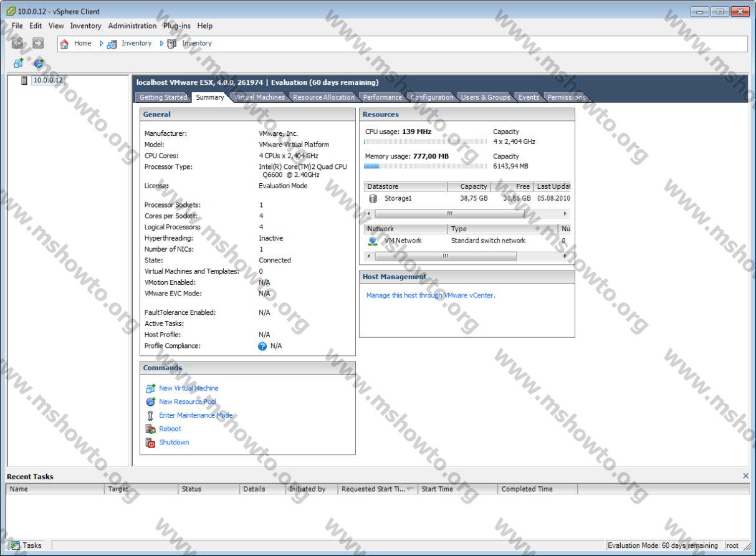756x556 pixels.
Task: Click the CPU usage progress bar
Action: (426, 141)
